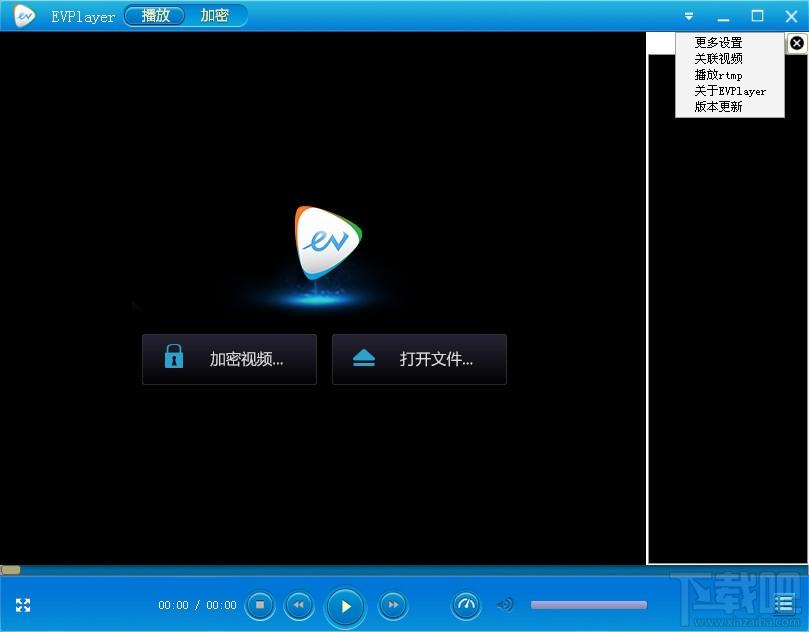The image size is (809, 632).
Task: Close the playlist panel with X icon
Action: pyautogui.click(x=797, y=43)
